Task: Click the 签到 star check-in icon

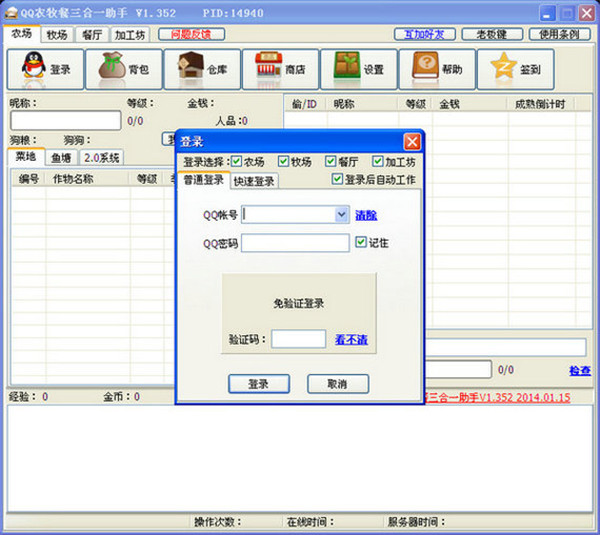Action: tap(516, 70)
